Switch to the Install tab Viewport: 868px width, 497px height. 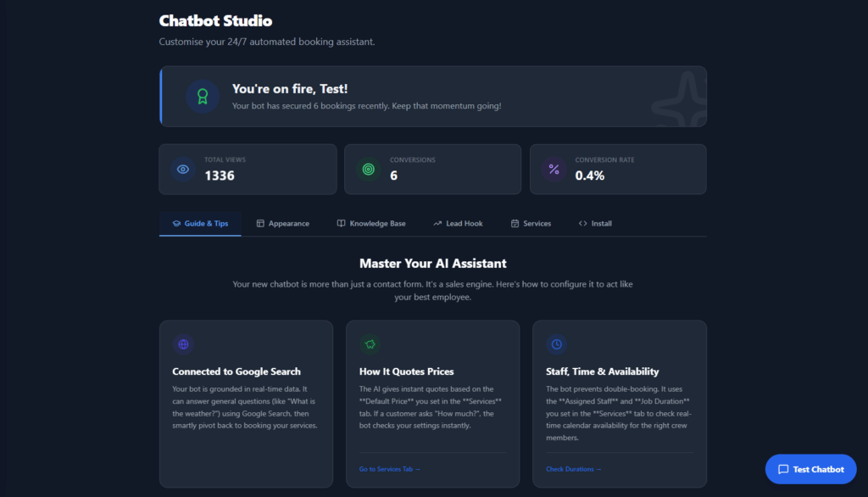pyautogui.click(x=595, y=224)
